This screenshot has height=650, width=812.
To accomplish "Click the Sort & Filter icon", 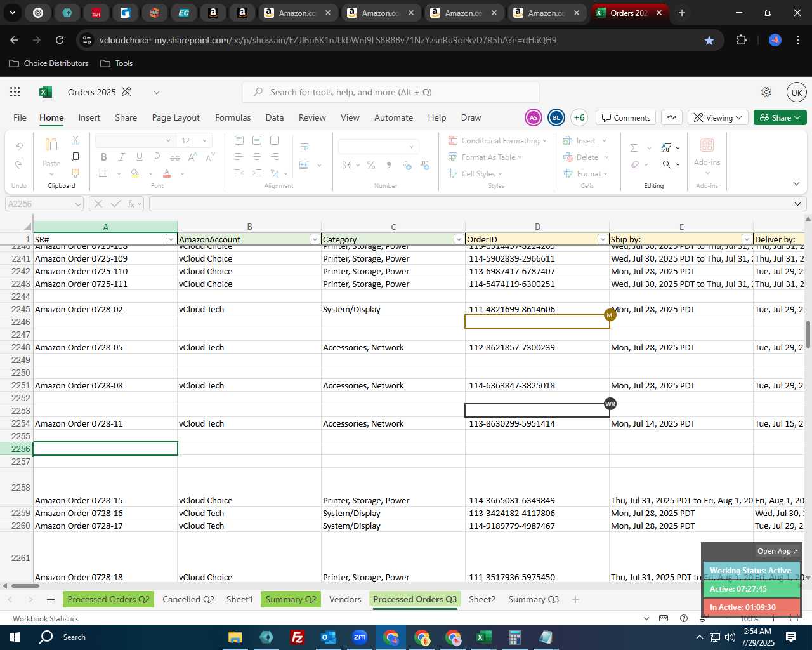I will 667,148.
